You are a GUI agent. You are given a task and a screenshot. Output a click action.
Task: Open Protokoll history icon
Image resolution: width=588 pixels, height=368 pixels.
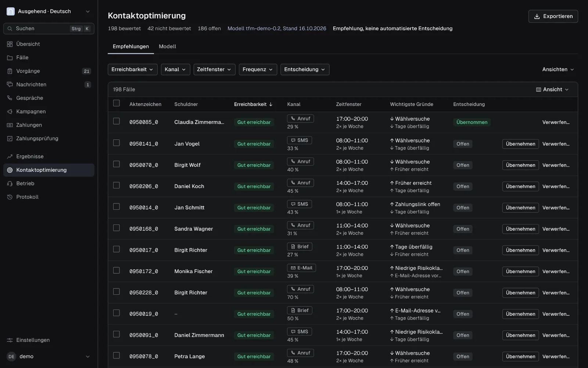(x=10, y=197)
